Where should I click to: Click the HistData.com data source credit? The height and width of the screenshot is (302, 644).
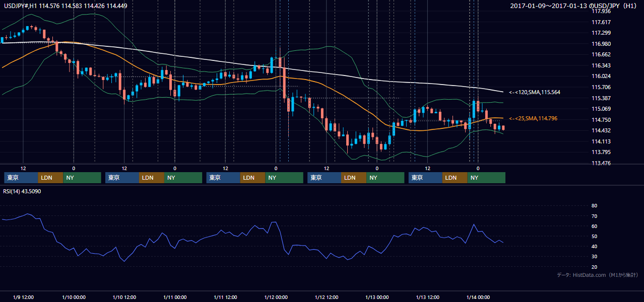coord(598,275)
